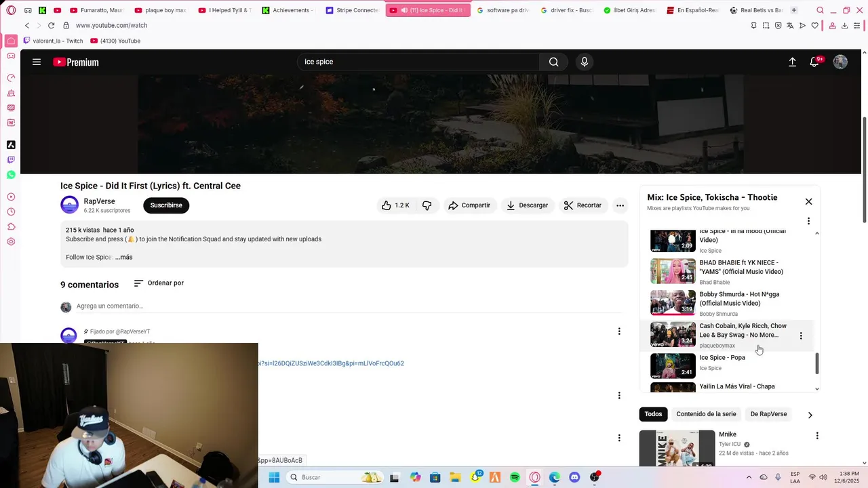Click the search magnifier button
868x488 pixels.
click(554, 62)
